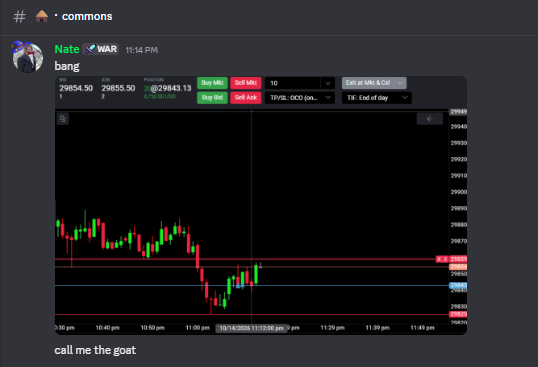Screen dimensions: 538x367
Task: Click the house emoji in channel name
Action: (42, 16)
